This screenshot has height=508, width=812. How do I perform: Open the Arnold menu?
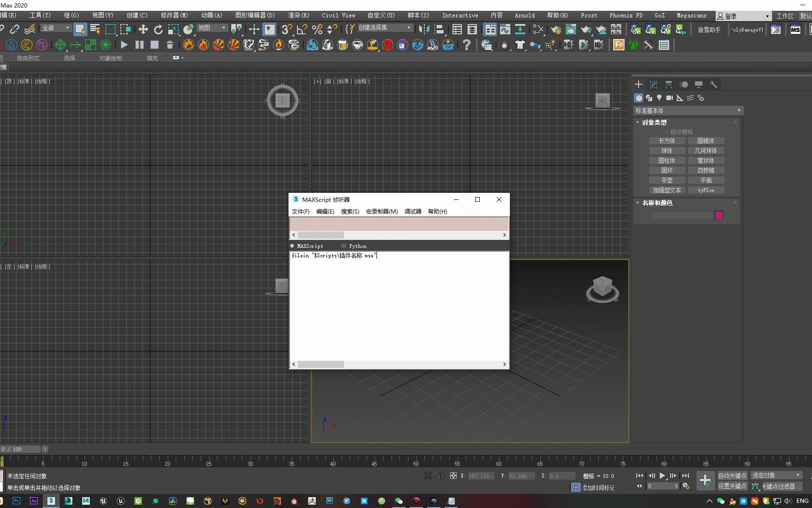click(524, 16)
